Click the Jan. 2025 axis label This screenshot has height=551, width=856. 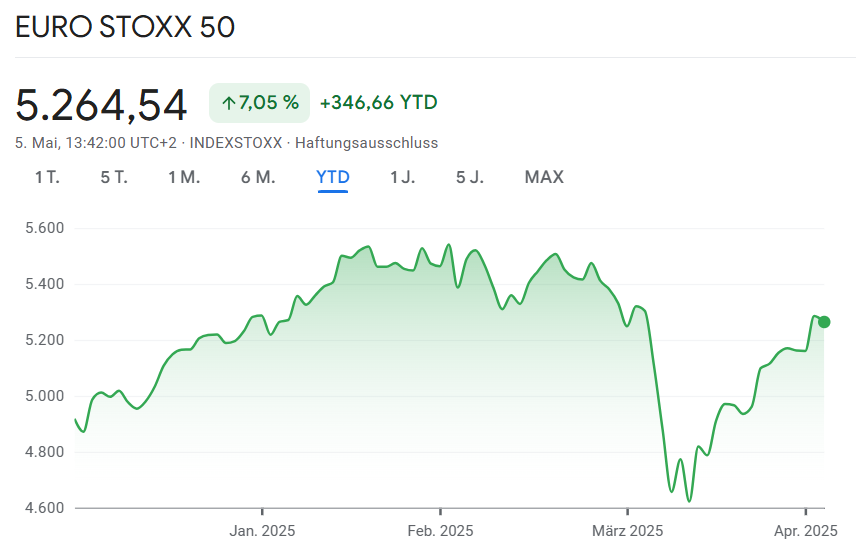[x=262, y=530]
